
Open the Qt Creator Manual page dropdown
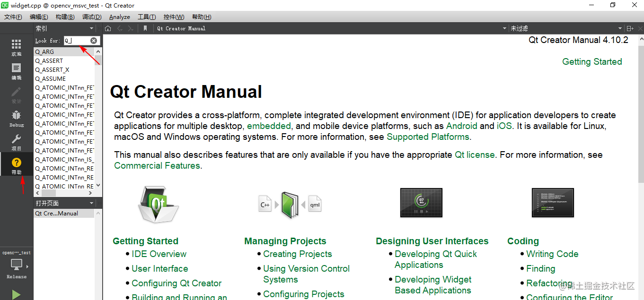[504, 28]
